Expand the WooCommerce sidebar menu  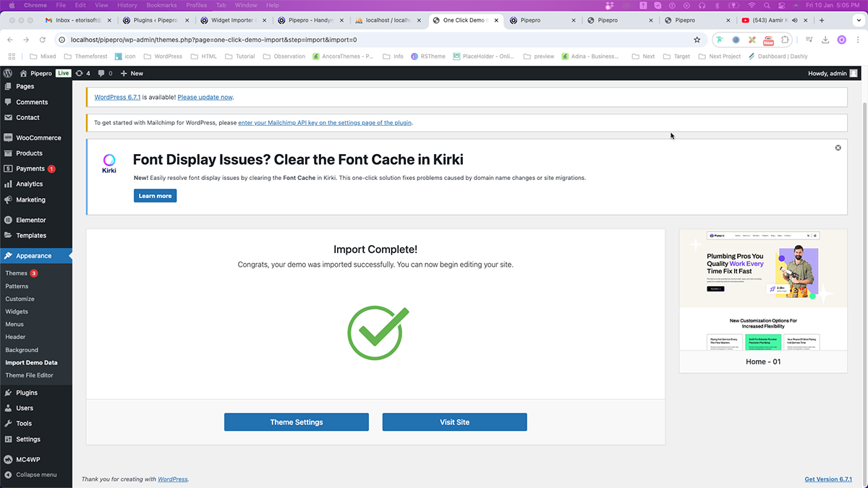pos(38,137)
